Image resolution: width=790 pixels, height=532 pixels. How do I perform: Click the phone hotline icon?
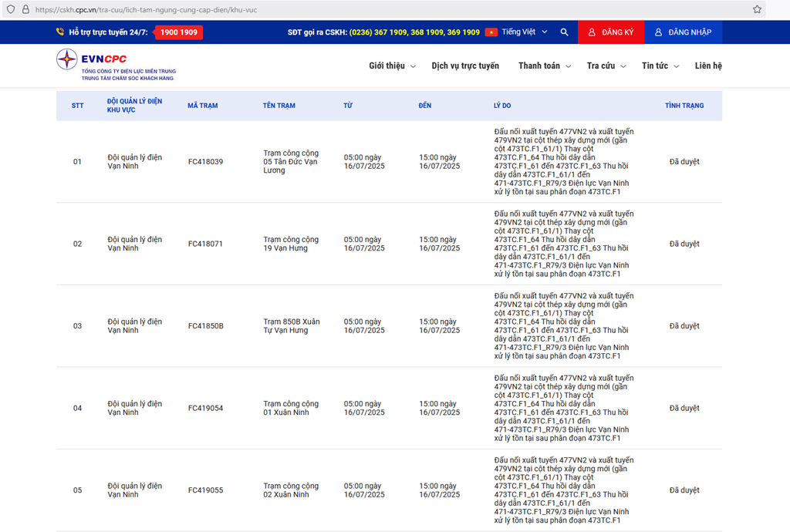tap(60, 32)
